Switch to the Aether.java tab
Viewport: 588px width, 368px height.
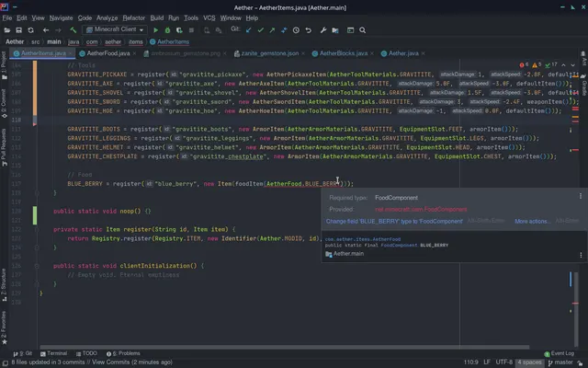(x=403, y=53)
